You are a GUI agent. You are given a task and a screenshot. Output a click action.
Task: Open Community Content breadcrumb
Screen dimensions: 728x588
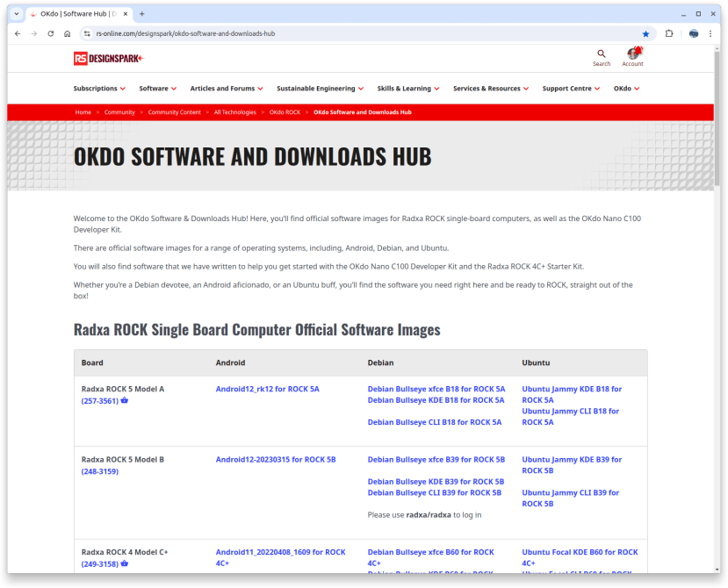(174, 112)
